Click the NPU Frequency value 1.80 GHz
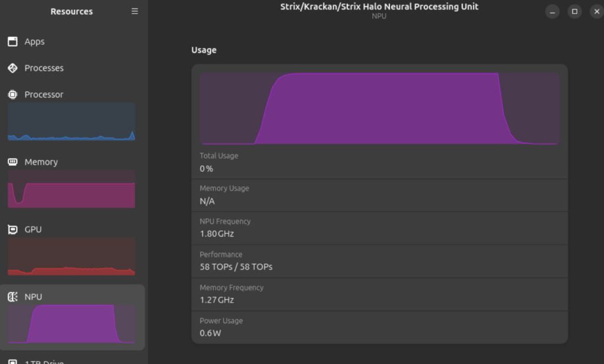Screen dimensions: 604x364 point(217,234)
